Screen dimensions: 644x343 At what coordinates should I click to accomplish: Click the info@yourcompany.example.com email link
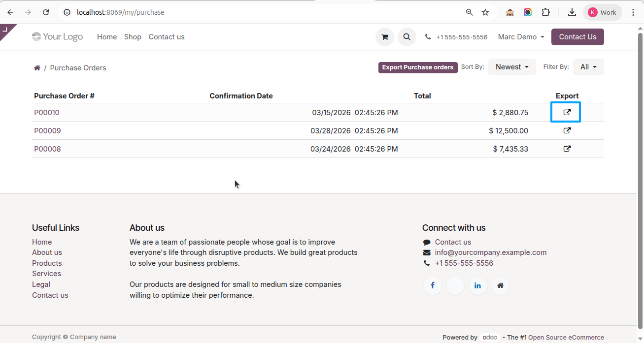(x=491, y=252)
